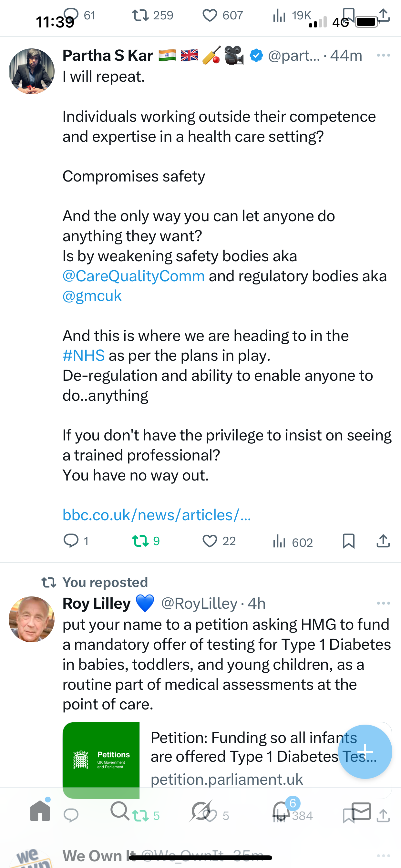Tap the compose new post button

coord(365,751)
